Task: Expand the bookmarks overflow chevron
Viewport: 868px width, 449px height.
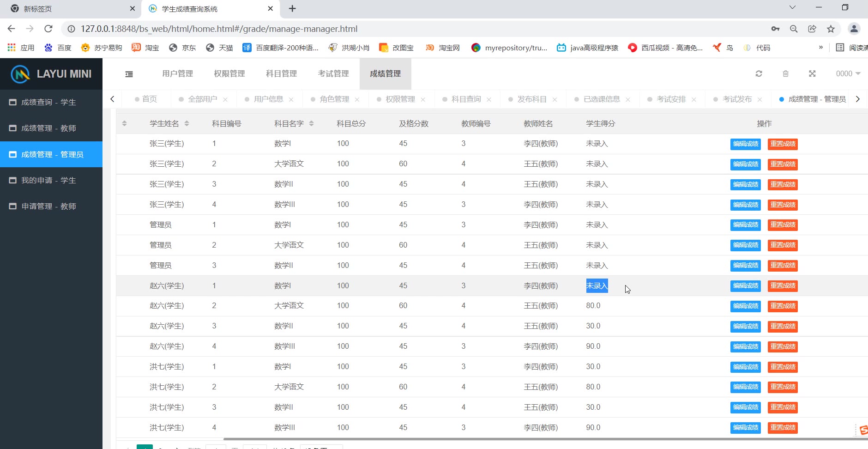Action: (x=820, y=48)
